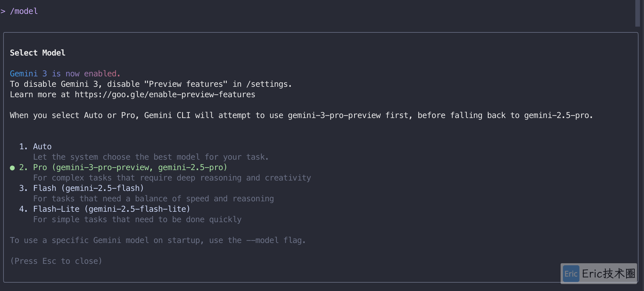
Task: Click the "--model" flag text
Action: click(262, 240)
